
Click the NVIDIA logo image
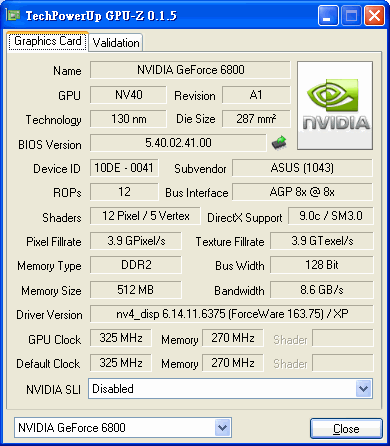coord(335,105)
